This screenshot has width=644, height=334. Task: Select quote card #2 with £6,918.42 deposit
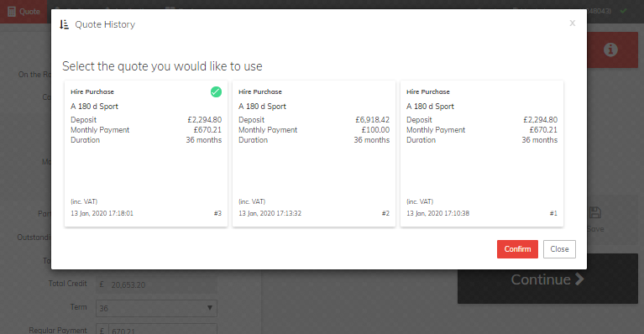pos(314,154)
